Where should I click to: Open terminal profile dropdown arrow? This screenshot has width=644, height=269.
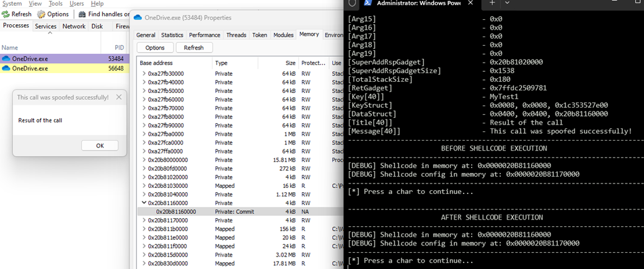tap(507, 3)
